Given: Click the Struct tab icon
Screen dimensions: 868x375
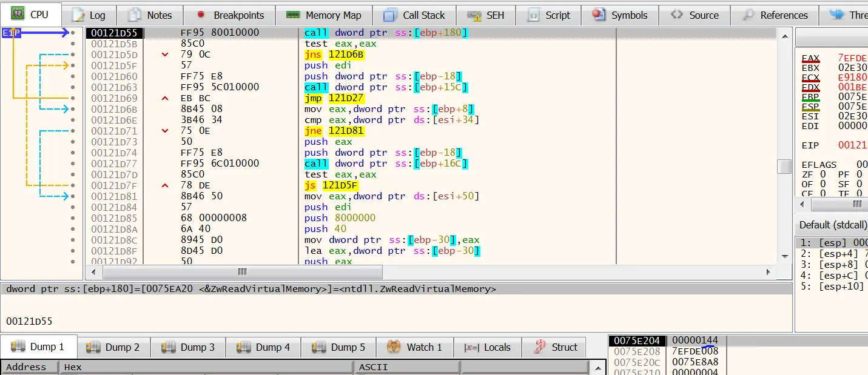Looking at the screenshot, I should point(539,347).
